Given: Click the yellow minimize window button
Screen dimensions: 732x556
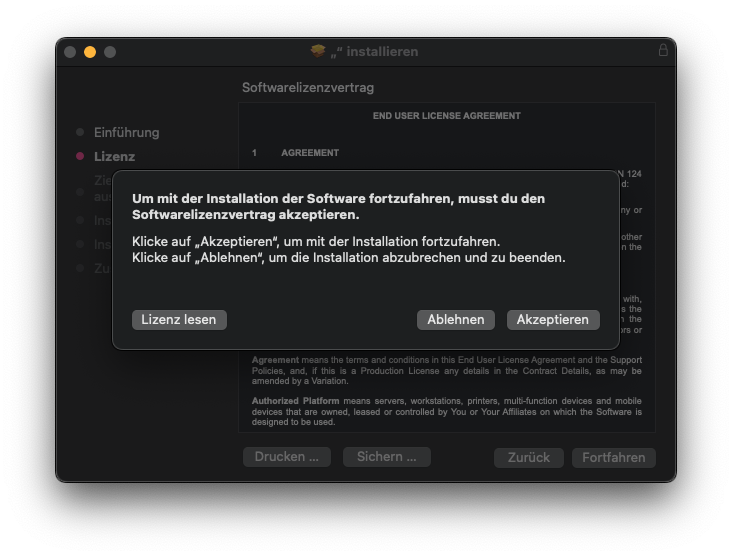Looking at the screenshot, I should pyautogui.click(x=90, y=52).
